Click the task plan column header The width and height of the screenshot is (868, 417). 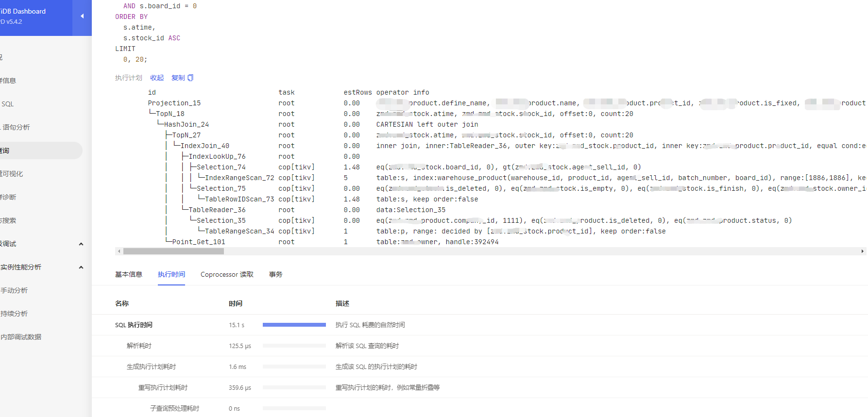click(x=287, y=92)
